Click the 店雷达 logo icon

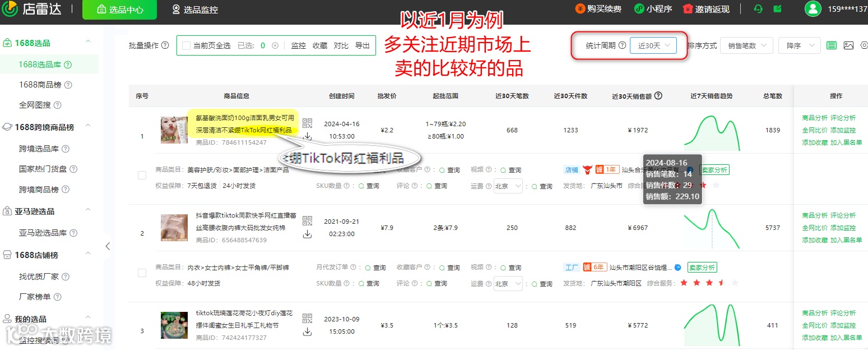pos(10,9)
